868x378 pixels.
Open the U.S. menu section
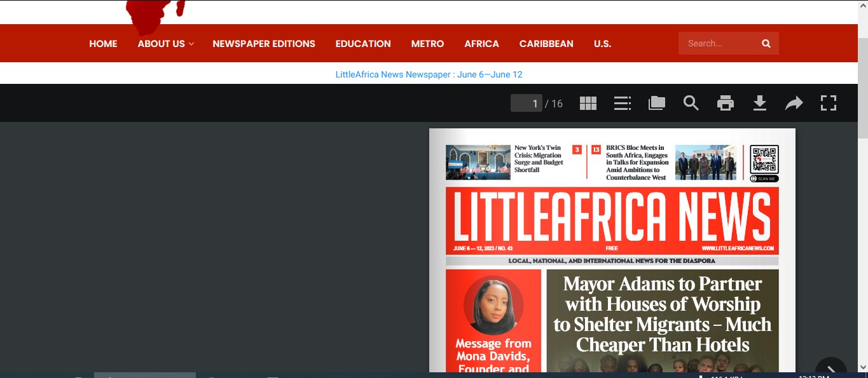(x=602, y=44)
